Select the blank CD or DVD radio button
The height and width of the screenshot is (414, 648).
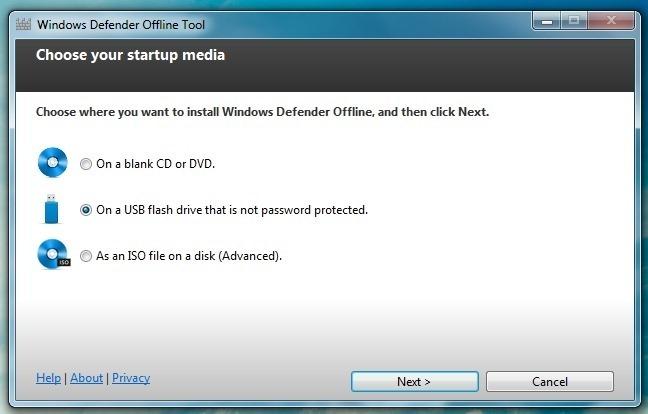click(x=86, y=164)
